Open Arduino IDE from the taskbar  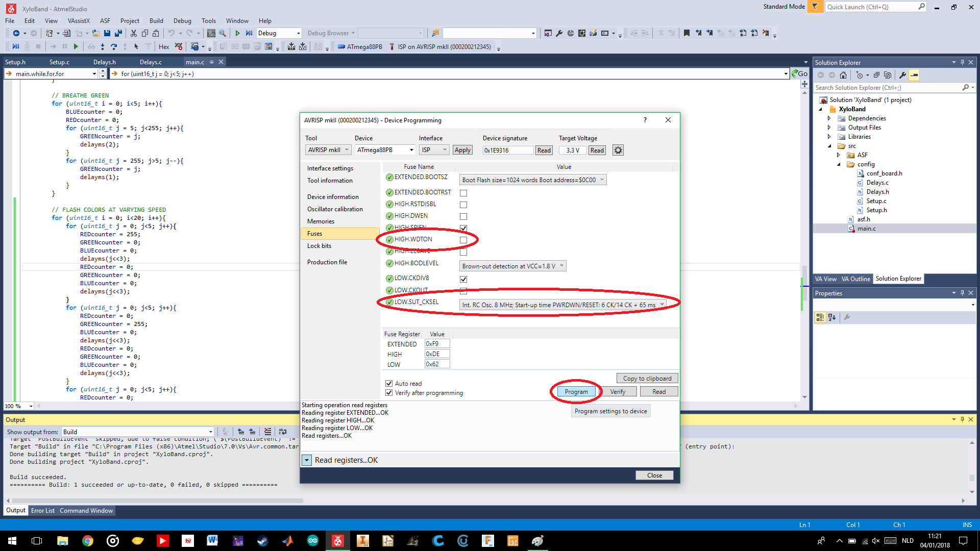(x=312, y=541)
